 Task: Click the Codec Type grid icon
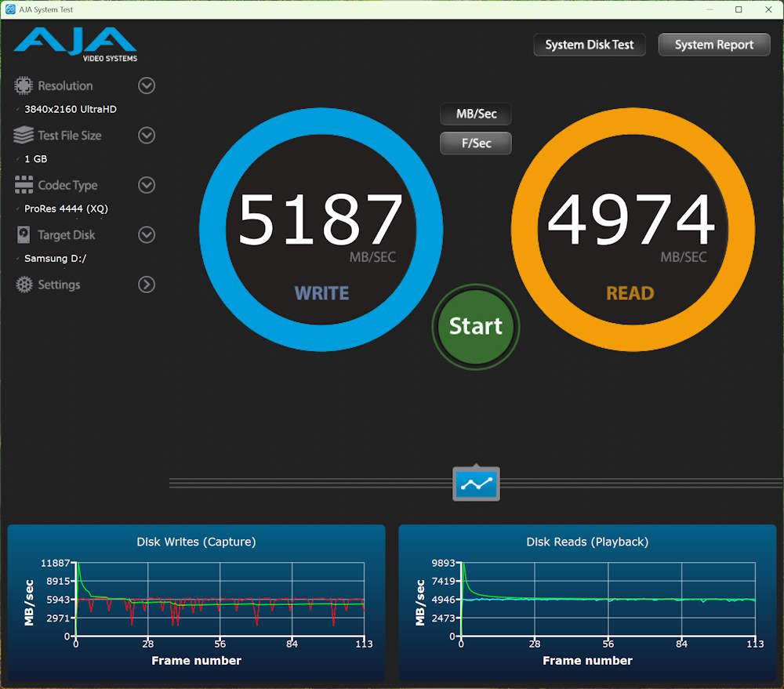(x=23, y=185)
